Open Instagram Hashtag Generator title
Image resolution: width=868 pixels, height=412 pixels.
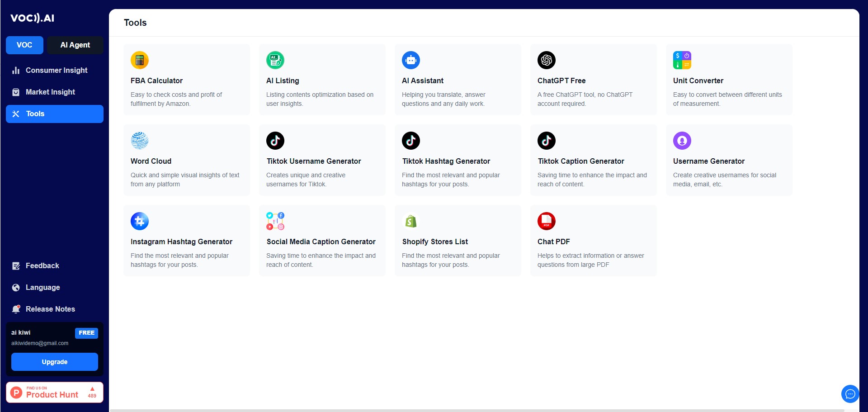point(181,242)
